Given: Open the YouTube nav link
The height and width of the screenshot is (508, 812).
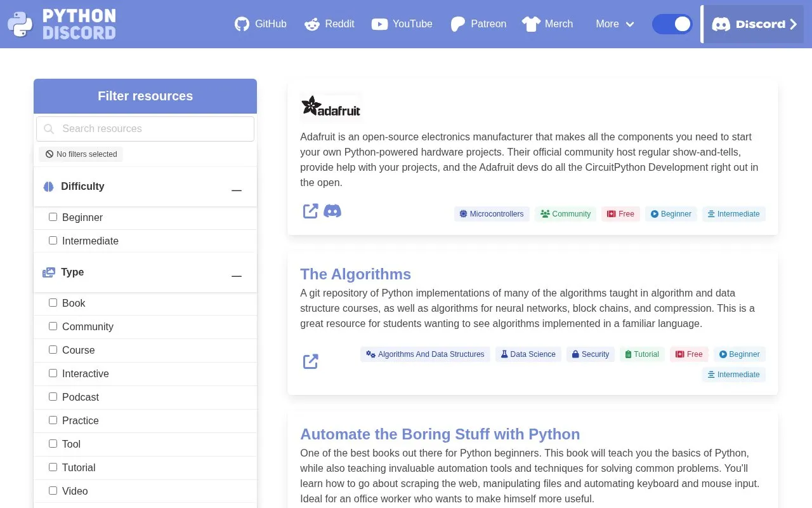Looking at the screenshot, I should coord(402,24).
